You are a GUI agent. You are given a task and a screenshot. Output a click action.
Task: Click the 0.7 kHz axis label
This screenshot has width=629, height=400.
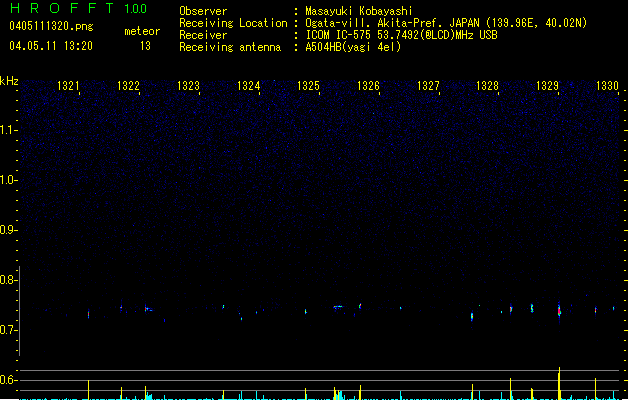coord(8,330)
